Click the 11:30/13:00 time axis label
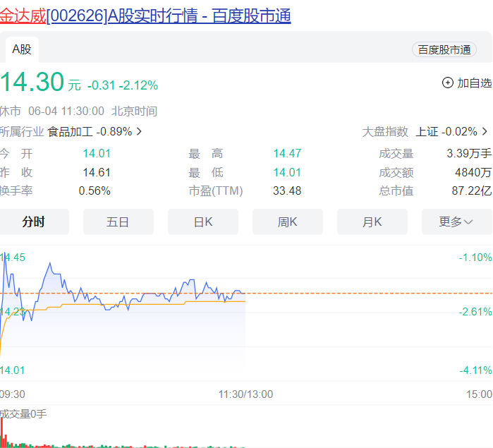The image size is (493, 448). coord(245,394)
